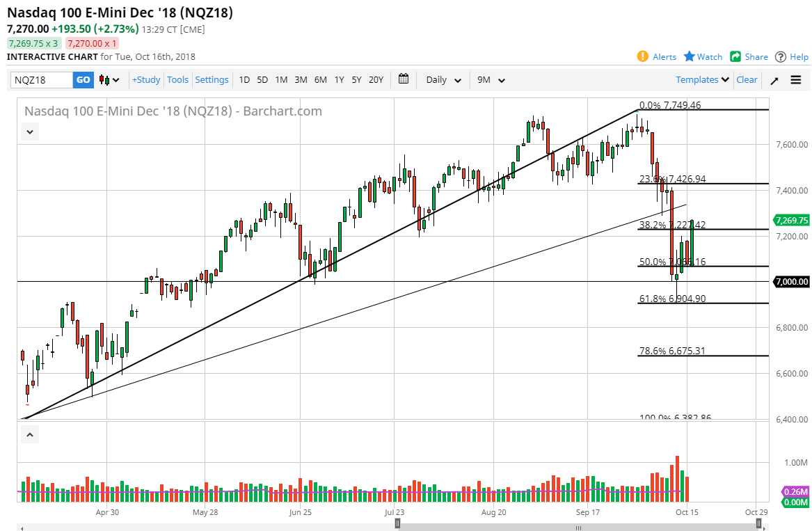Collapse the chart title panel chevron
Screen dimensions: 812x531
coord(29,132)
